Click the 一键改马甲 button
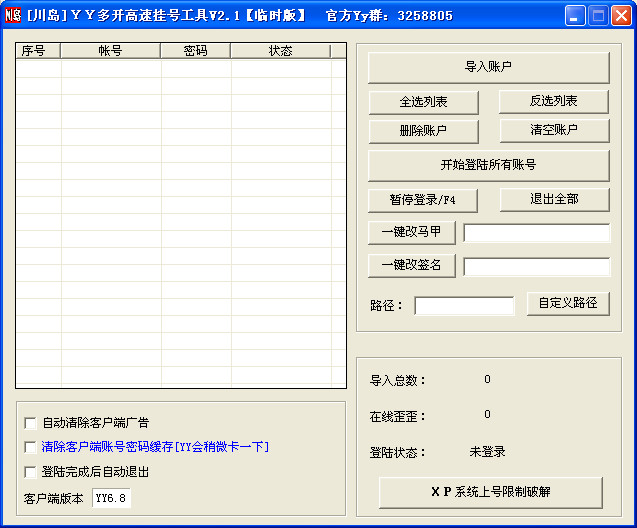The height and width of the screenshot is (528, 637). click(412, 232)
